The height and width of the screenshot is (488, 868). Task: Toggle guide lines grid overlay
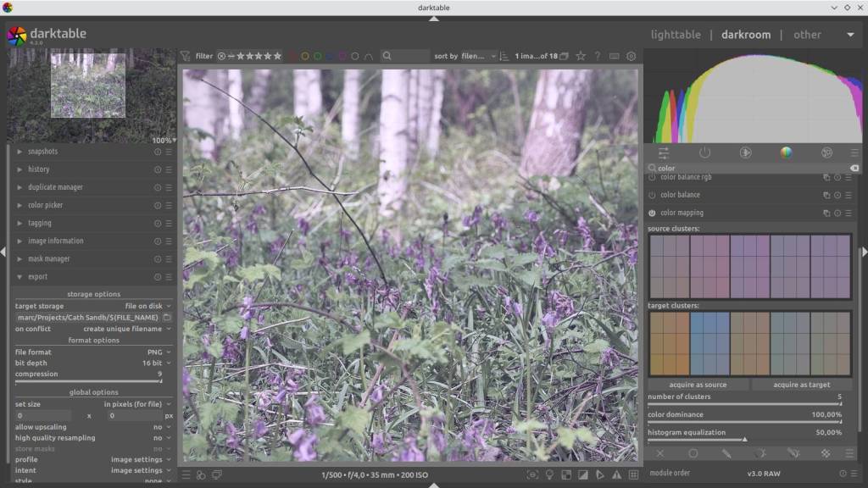633,474
